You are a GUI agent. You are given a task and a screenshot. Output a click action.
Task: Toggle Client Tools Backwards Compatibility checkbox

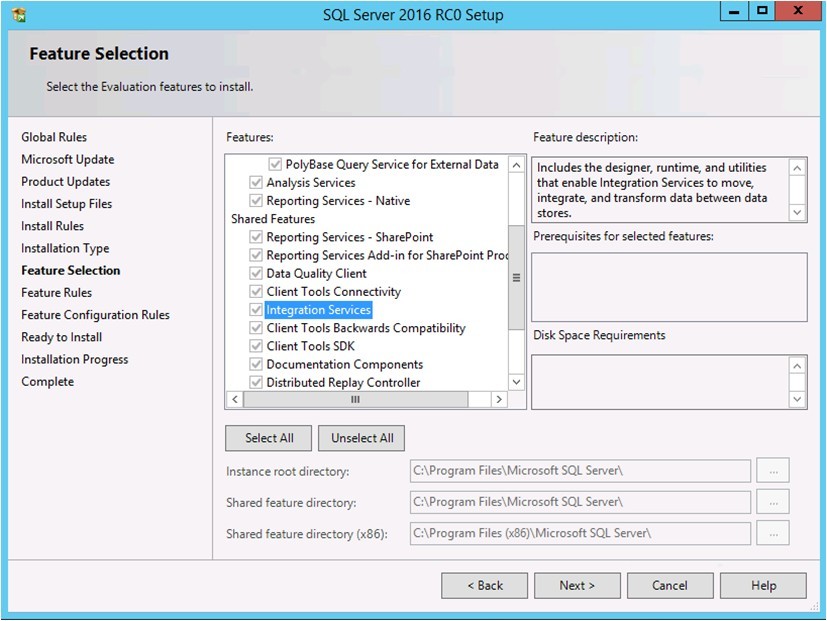pyautogui.click(x=256, y=328)
